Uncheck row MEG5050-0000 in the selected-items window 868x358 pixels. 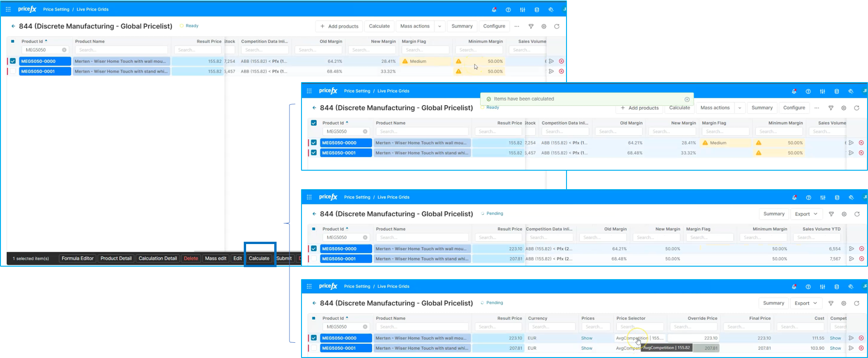pos(13,61)
